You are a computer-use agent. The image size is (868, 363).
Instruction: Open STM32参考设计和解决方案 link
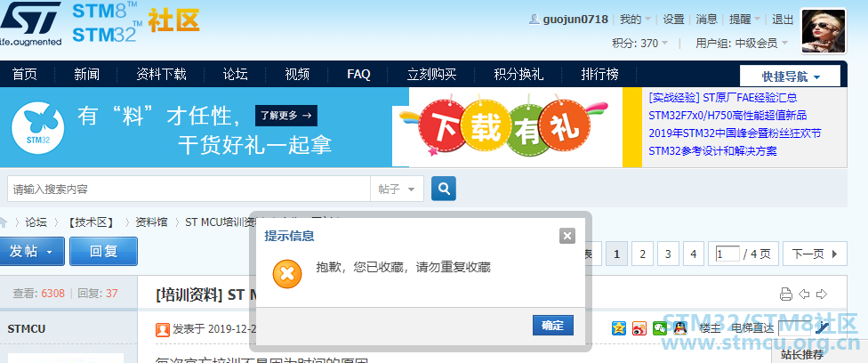pyautogui.click(x=712, y=150)
